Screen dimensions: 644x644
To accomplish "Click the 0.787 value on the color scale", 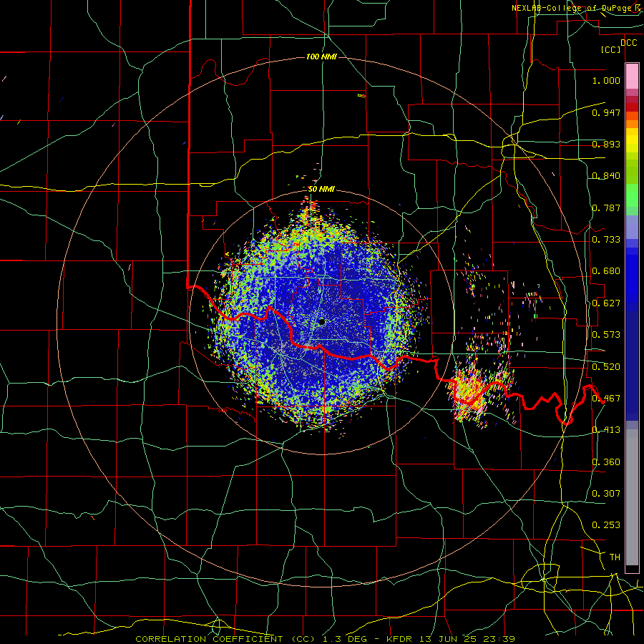I will point(606,208).
